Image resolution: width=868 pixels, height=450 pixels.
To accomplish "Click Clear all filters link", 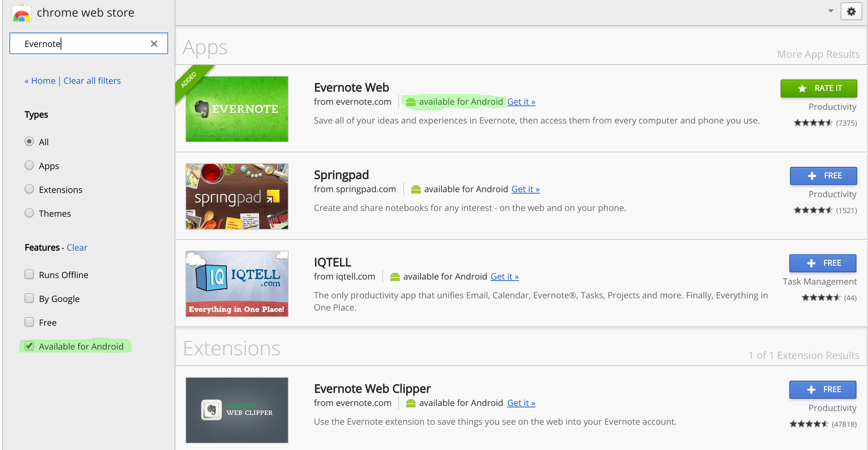I will (92, 81).
